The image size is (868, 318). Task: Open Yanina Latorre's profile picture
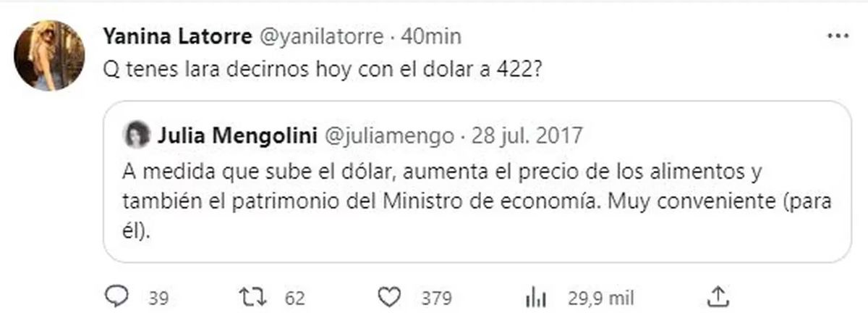tap(50, 55)
